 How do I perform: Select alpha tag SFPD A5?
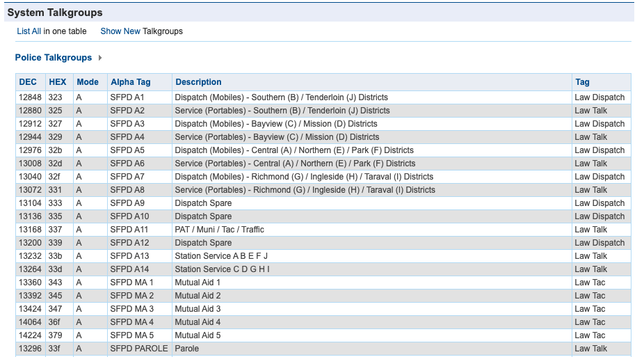coord(127,150)
